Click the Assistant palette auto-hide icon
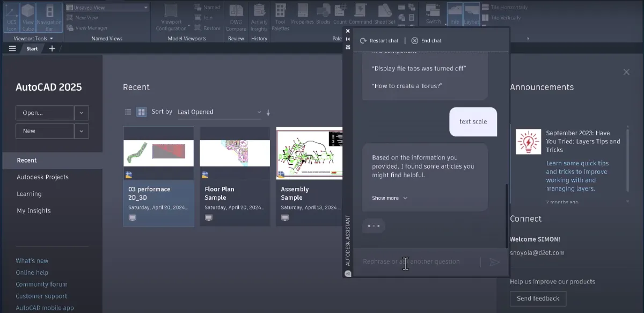Viewport: 644px width, 313px height. coord(348,39)
